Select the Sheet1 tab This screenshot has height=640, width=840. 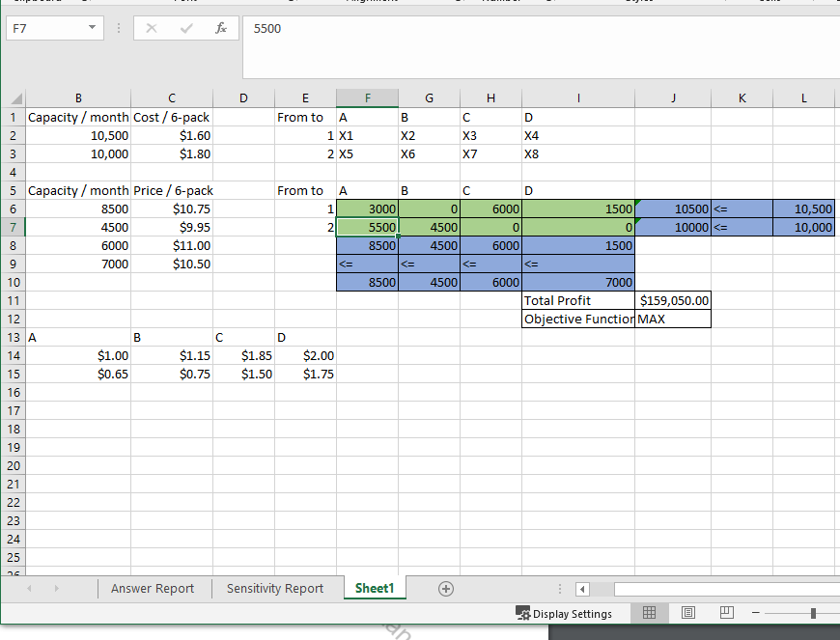pos(375,588)
